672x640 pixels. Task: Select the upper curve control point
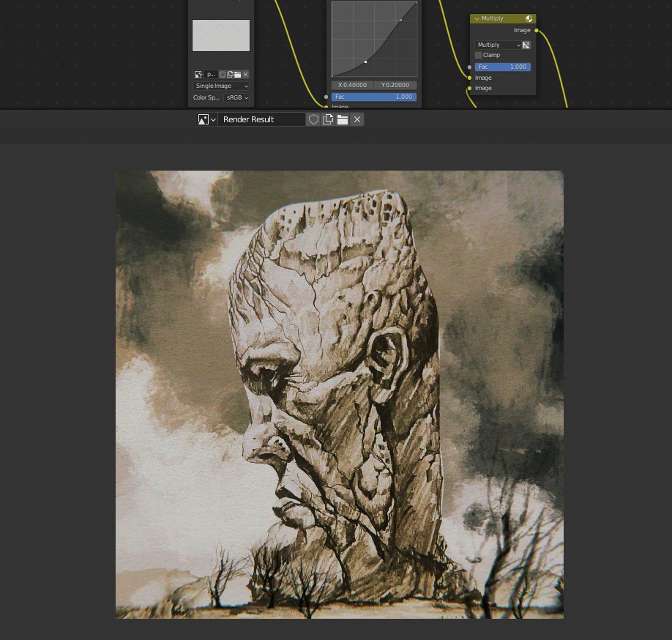400,21
